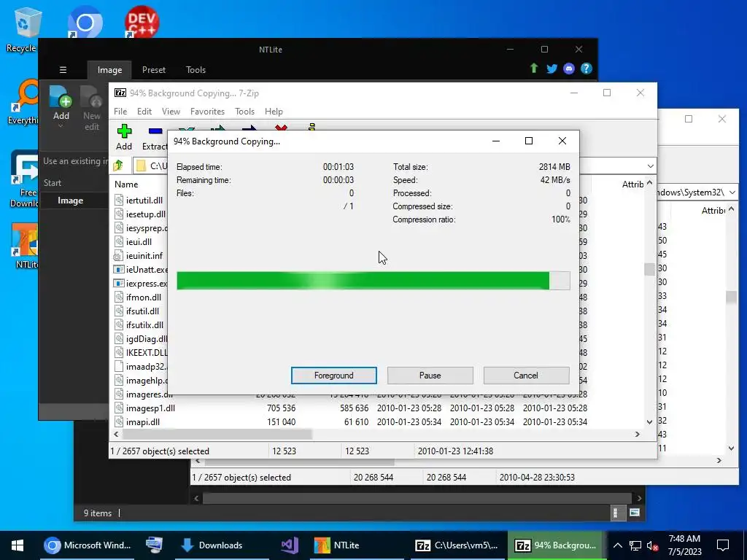Open the File menu in 7-Zip
This screenshot has width=747, height=560.
(120, 112)
